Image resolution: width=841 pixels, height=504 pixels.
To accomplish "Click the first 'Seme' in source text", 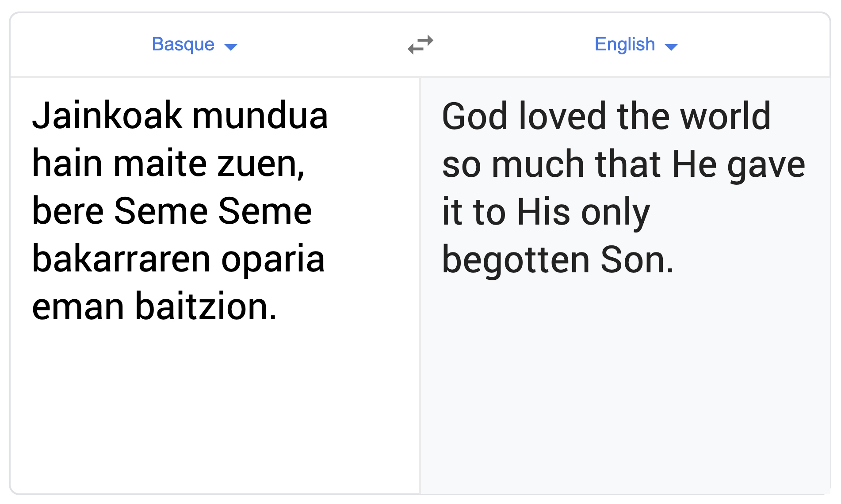I will (x=161, y=211).
